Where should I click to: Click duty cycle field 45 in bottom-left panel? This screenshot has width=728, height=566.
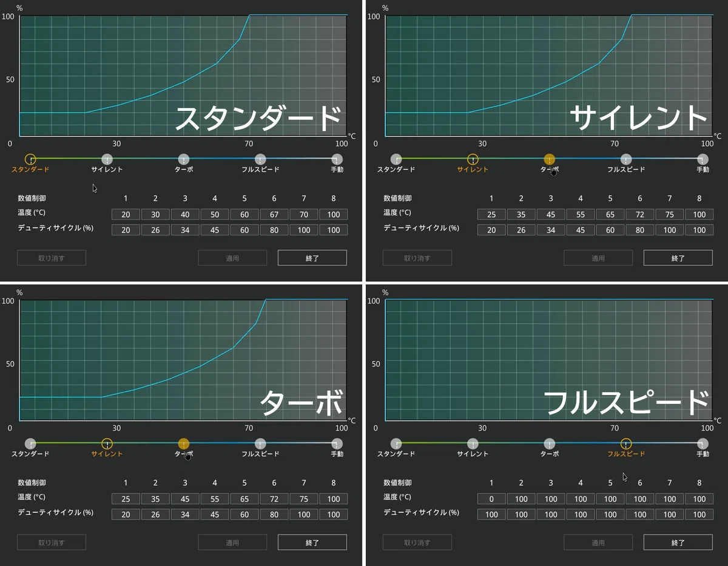pos(215,514)
